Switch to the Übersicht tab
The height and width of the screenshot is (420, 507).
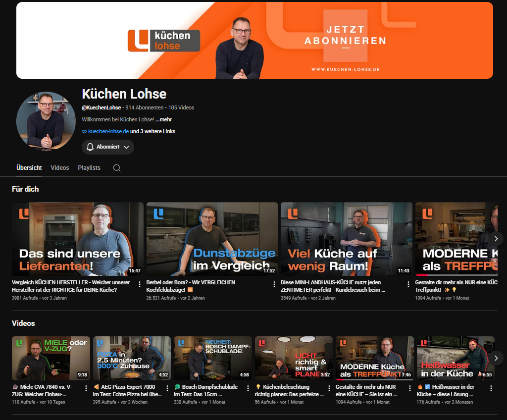coord(29,167)
